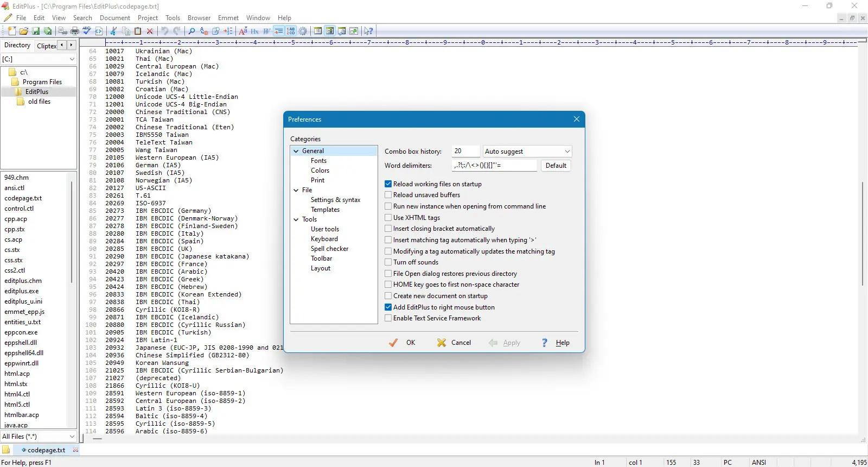This screenshot has height=467, width=868.
Task: Check Enable Text Service Framework
Action: coord(388,318)
